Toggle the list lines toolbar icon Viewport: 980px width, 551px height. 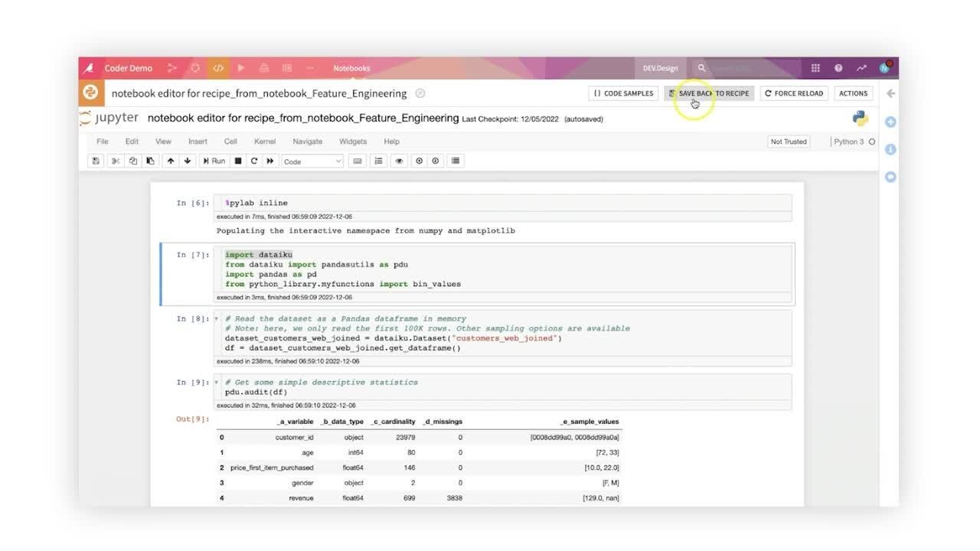[x=456, y=161]
